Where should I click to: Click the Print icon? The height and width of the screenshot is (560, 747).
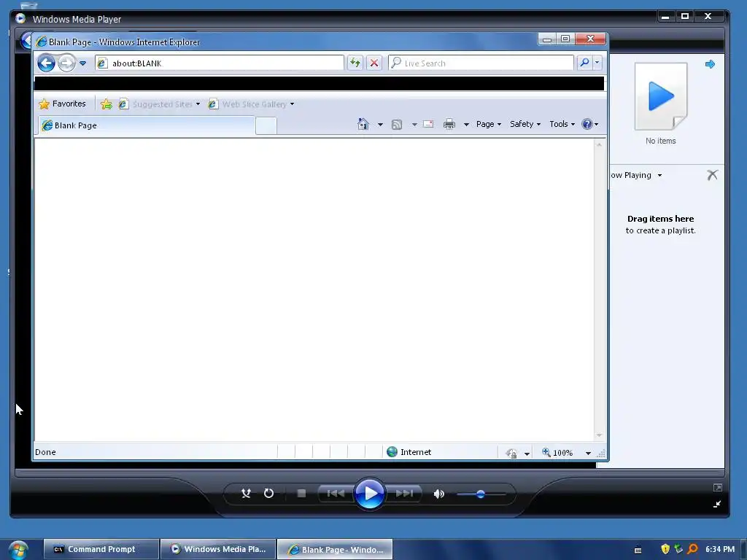pos(449,124)
